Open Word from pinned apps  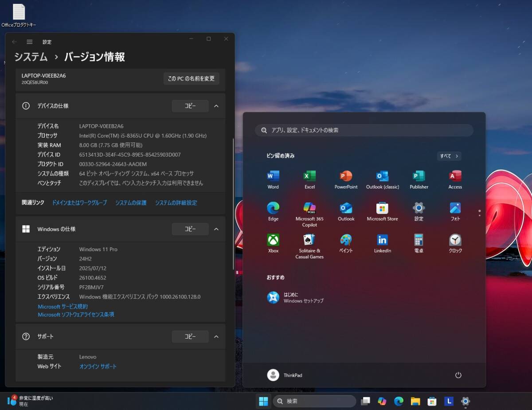[273, 180]
